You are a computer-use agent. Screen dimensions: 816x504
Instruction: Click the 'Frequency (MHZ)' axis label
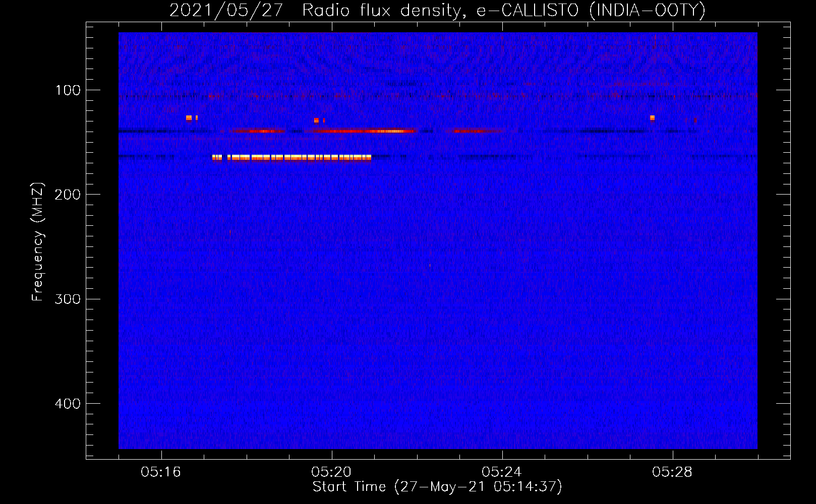point(38,242)
